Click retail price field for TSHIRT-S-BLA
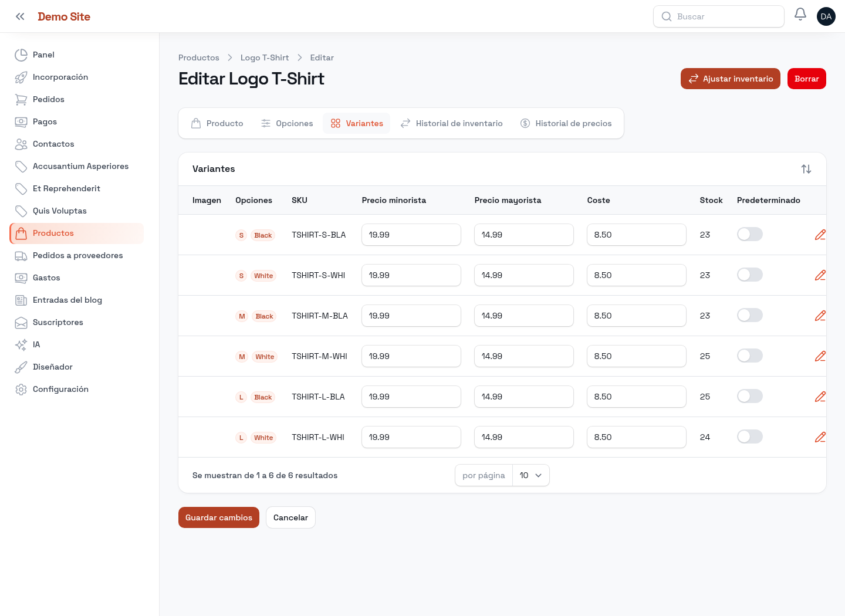This screenshot has height=616, width=845. point(411,235)
